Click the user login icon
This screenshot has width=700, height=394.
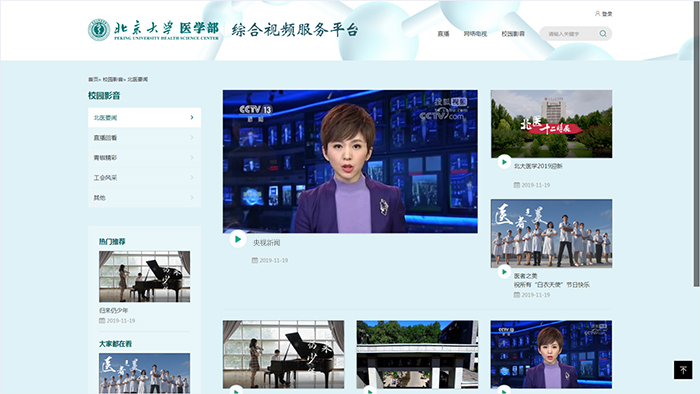(x=597, y=13)
